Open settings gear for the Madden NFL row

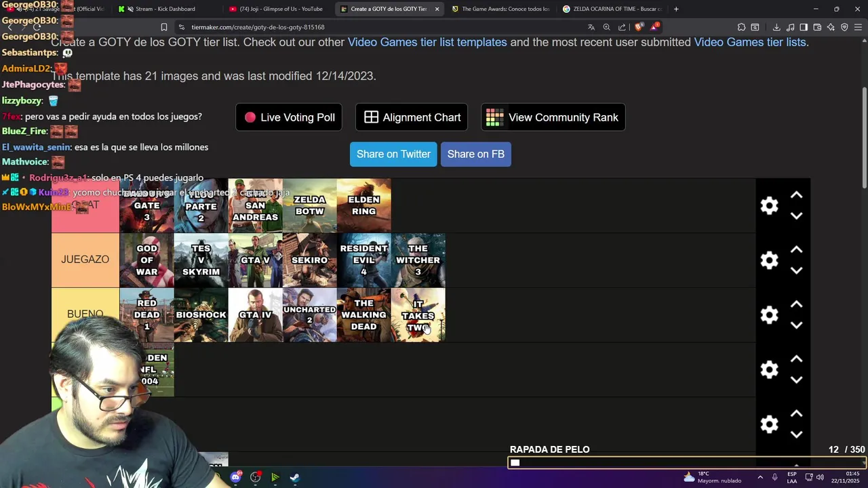(769, 369)
